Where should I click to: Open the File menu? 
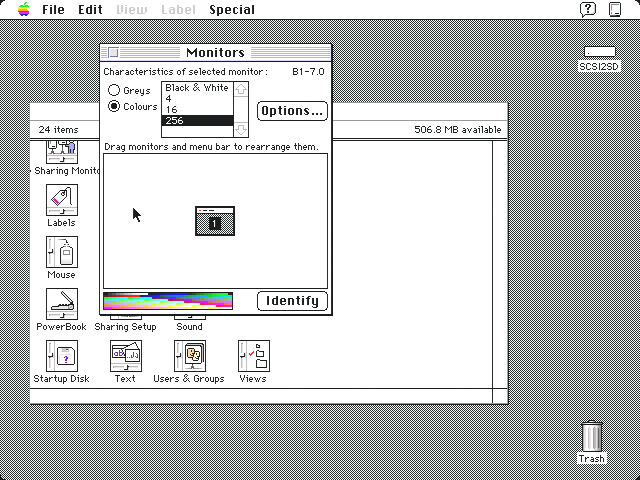[53, 9]
